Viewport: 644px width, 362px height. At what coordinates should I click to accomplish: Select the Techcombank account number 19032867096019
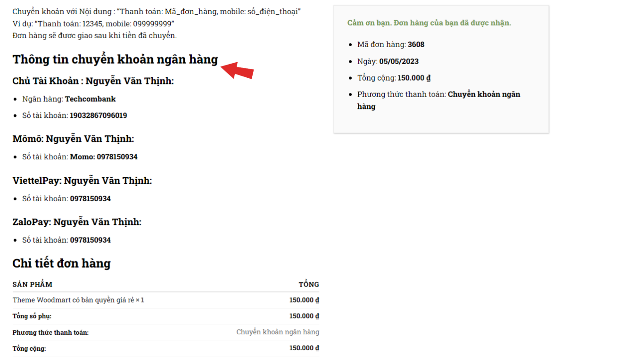[98, 115]
